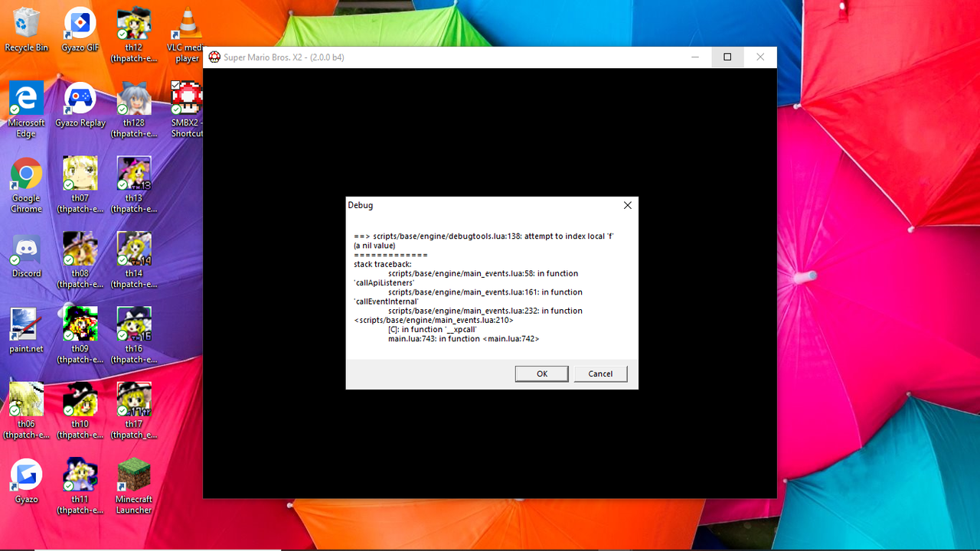
Task: Open the Gyazo Replay shortcut
Action: pyautogui.click(x=80, y=106)
